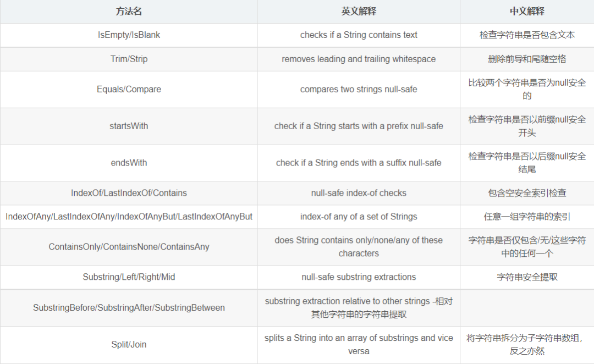Click the Split/Join method cell

click(129, 345)
